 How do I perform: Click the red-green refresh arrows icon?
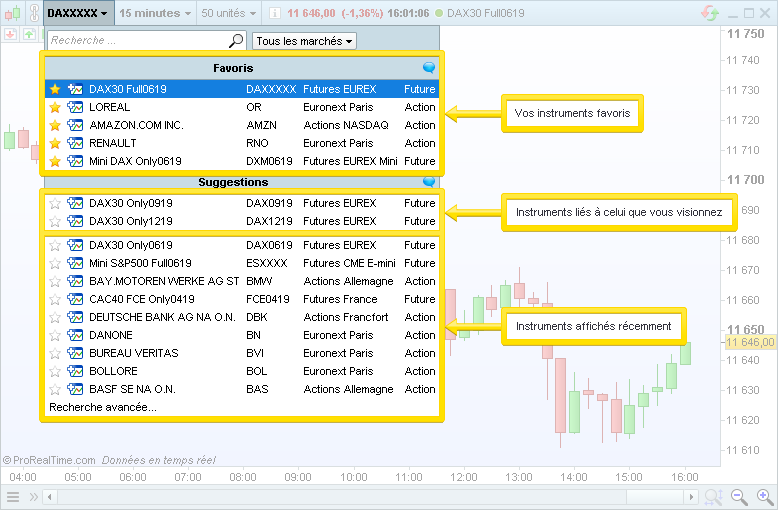click(x=710, y=13)
